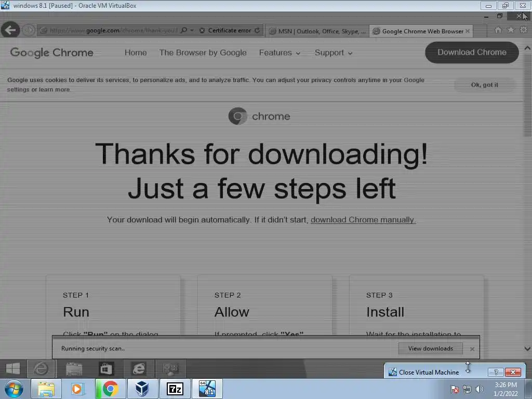The height and width of the screenshot is (399, 532).
Task: Expand the Support menu
Action: (333, 52)
